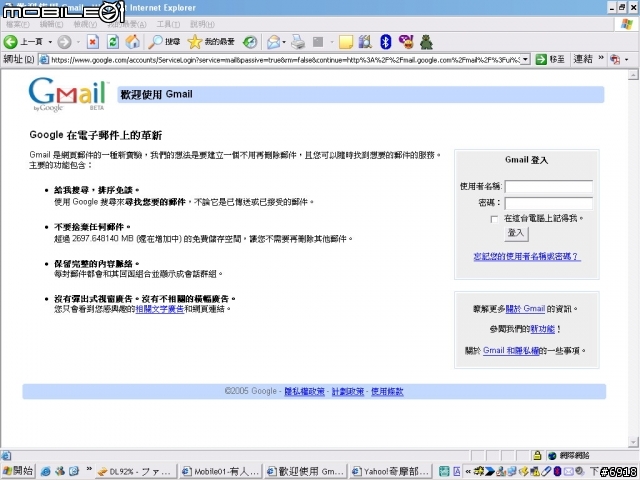Check 在這台電腦上記得我 checkbox
This screenshot has width=640, height=480.
point(494,219)
